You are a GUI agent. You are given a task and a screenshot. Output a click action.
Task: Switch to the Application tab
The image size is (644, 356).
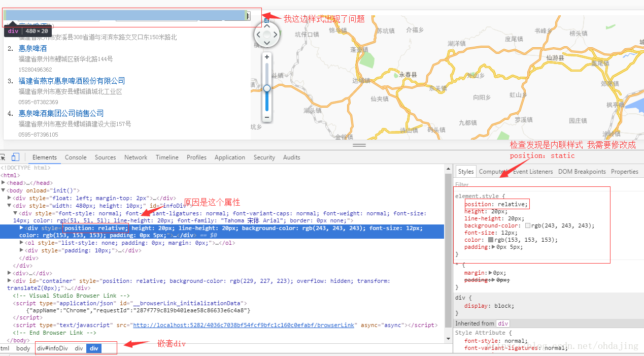click(x=230, y=157)
